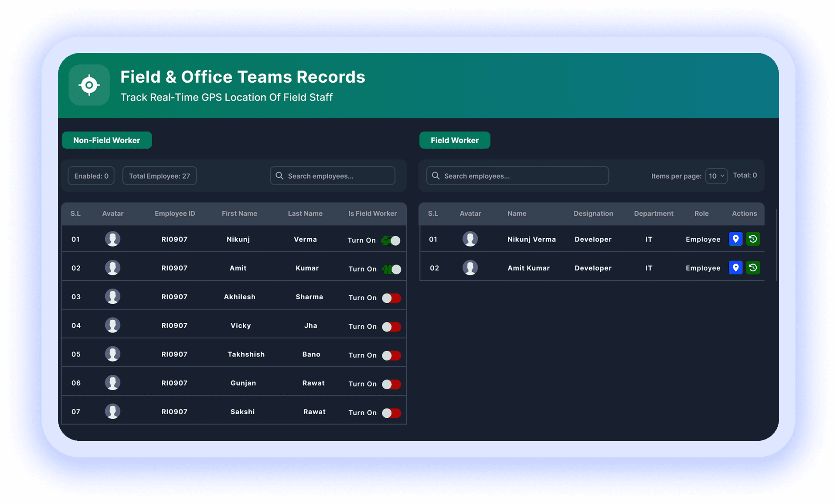
Task: Click the search magnifier in Non-Field Worker panel
Action: click(279, 176)
